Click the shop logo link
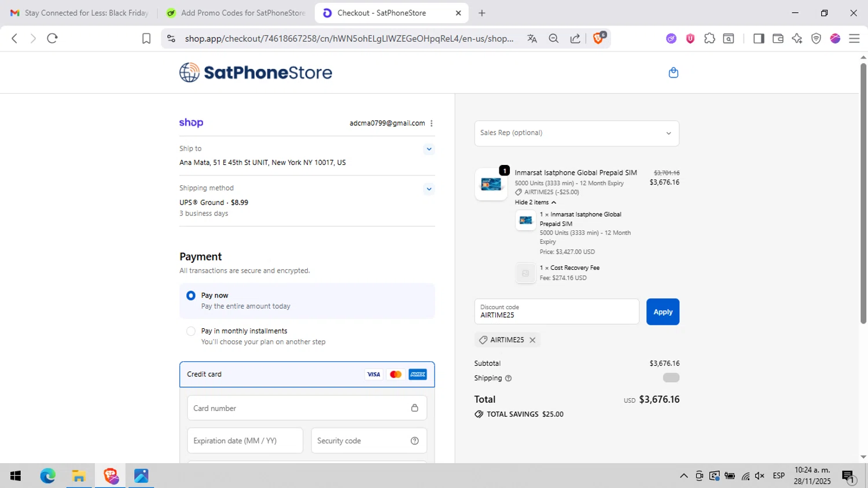868x488 pixels. tap(191, 123)
